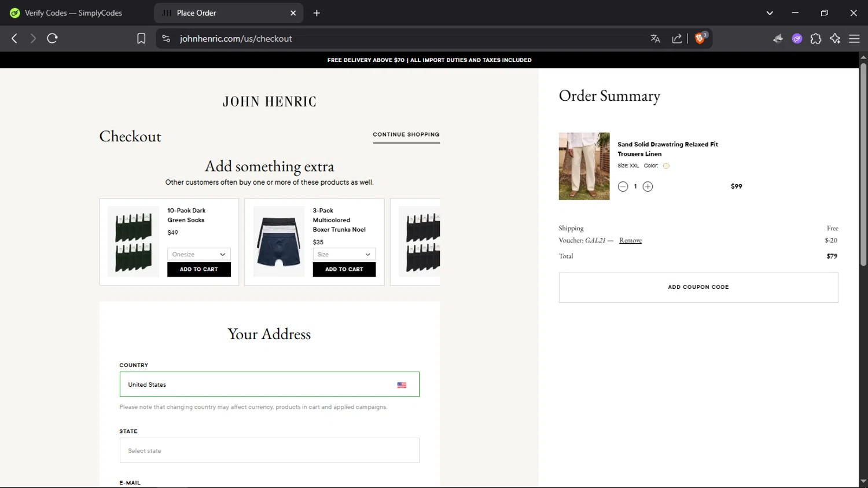Open the Size dropdown for boxer trunks
This screenshot has width=868, height=488.
(344, 254)
